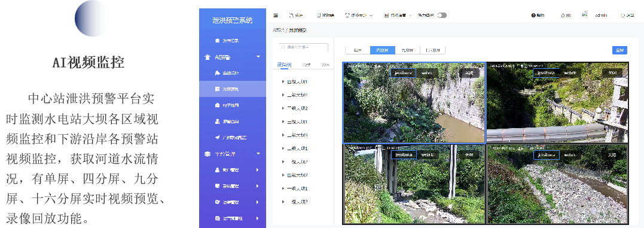This screenshot has width=644, height=228.
Task: Click the admin user avatar
Action: (x=585, y=14)
